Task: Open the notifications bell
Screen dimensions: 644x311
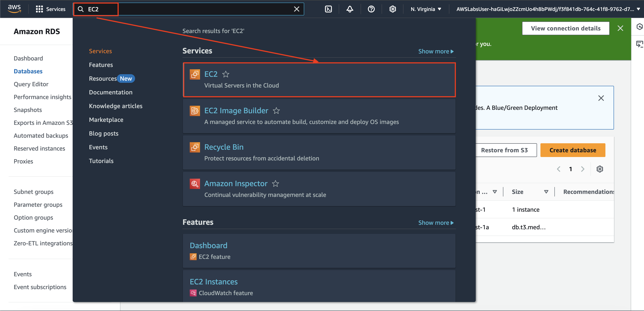Action: click(x=349, y=9)
